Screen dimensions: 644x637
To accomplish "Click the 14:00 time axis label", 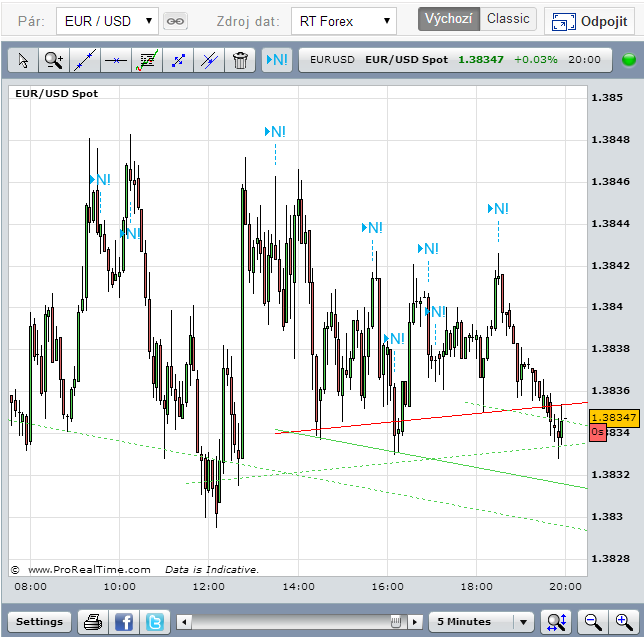I will 298,586.
